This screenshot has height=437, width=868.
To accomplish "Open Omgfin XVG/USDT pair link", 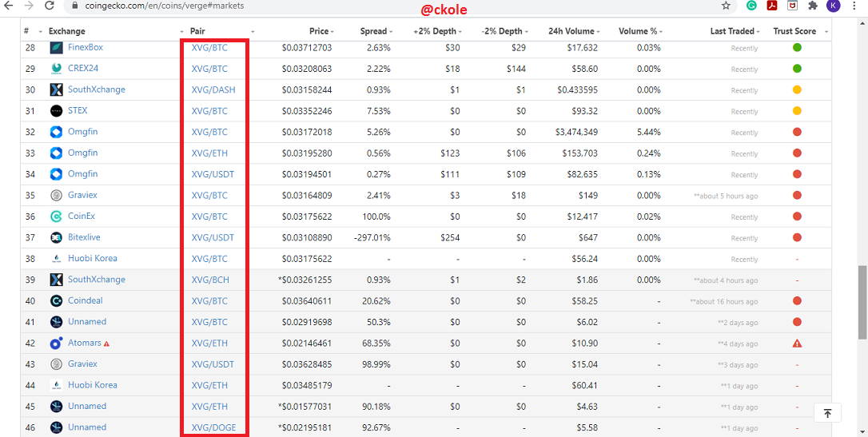I will point(213,174).
